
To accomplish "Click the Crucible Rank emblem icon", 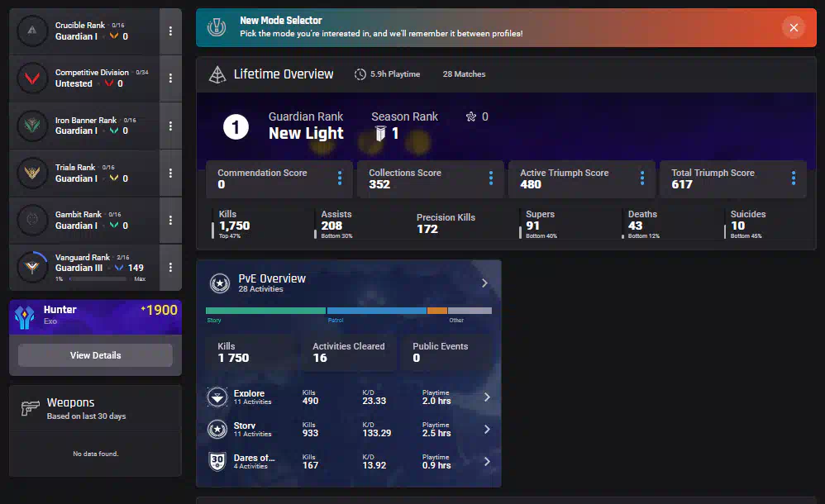I will 32,31.
